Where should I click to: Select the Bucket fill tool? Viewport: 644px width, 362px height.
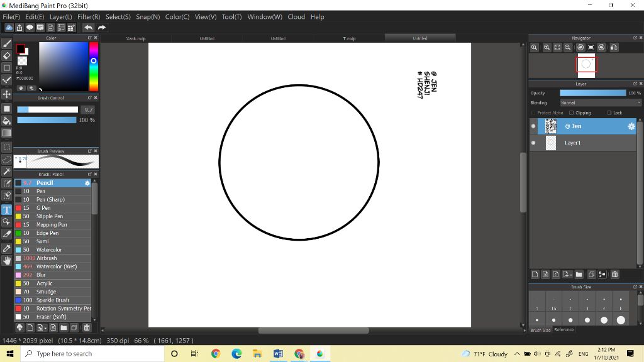click(x=6, y=121)
